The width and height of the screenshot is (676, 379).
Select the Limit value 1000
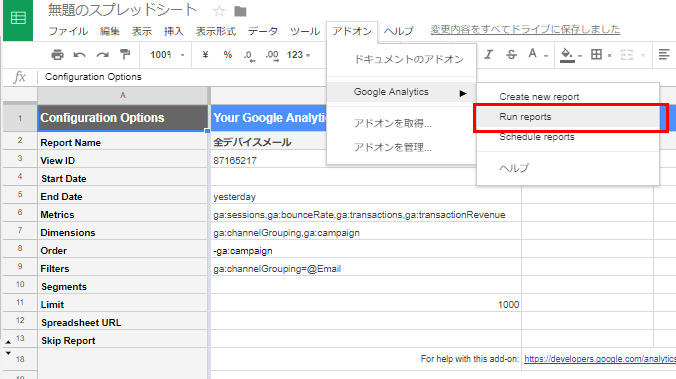pos(366,304)
